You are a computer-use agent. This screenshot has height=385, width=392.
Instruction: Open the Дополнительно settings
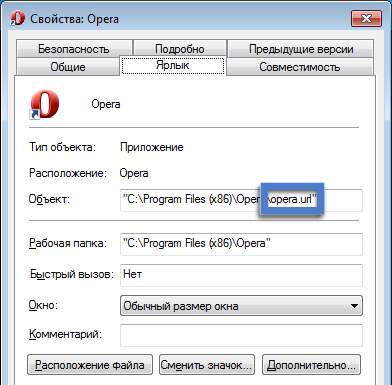(x=311, y=365)
